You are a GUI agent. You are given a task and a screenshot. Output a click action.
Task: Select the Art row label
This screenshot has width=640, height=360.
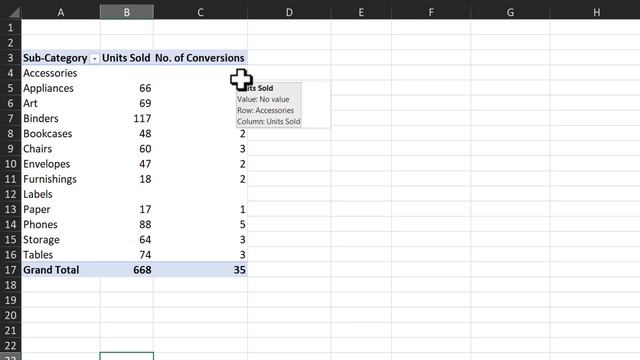click(x=31, y=103)
